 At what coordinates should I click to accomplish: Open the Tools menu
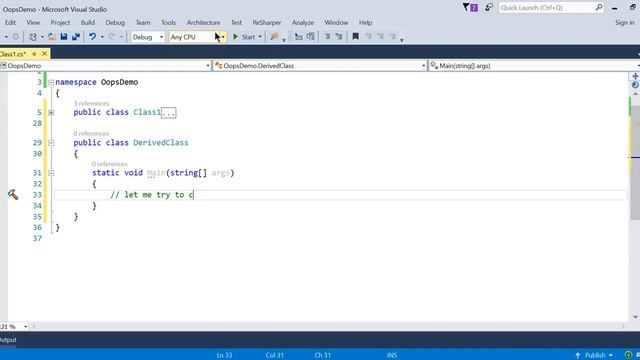(x=168, y=23)
